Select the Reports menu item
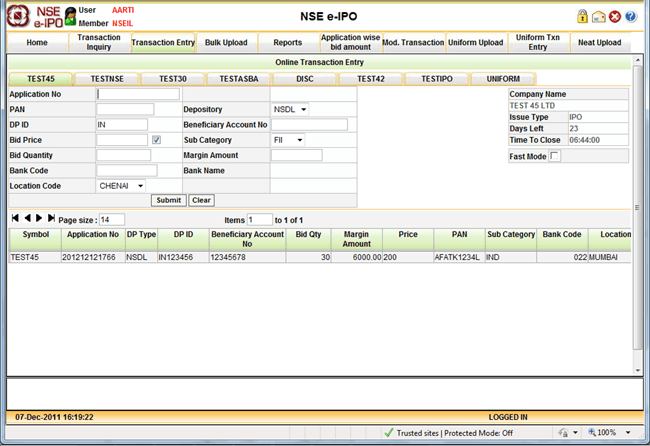Screen dimensions: 650x446 pyautogui.click(x=288, y=43)
